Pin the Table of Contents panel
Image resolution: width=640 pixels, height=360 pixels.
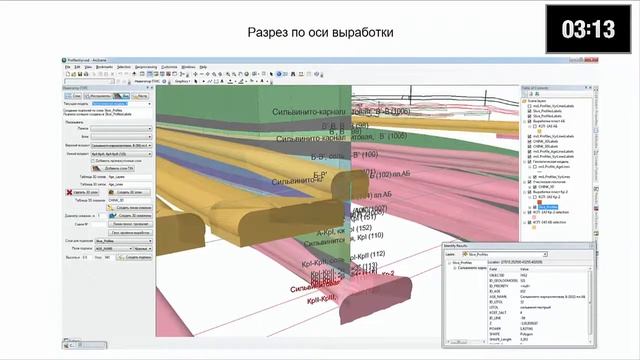point(586,87)
